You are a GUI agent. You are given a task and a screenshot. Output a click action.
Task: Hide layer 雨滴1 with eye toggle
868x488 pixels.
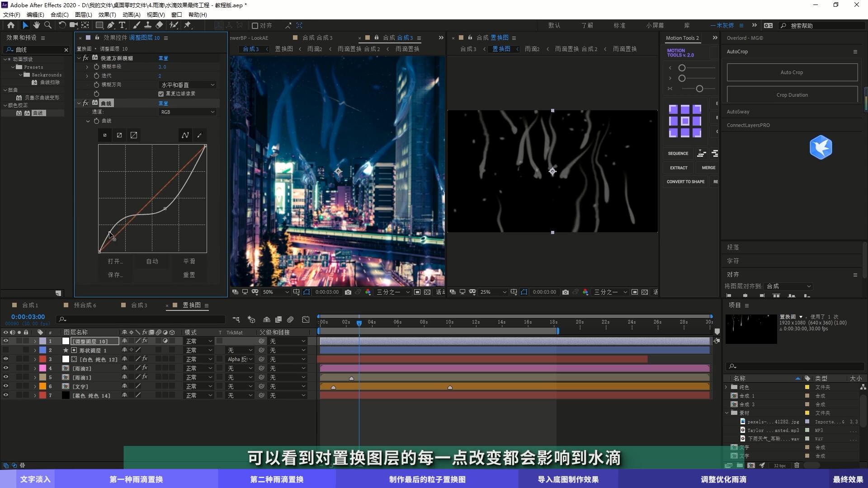coord(5,377)
